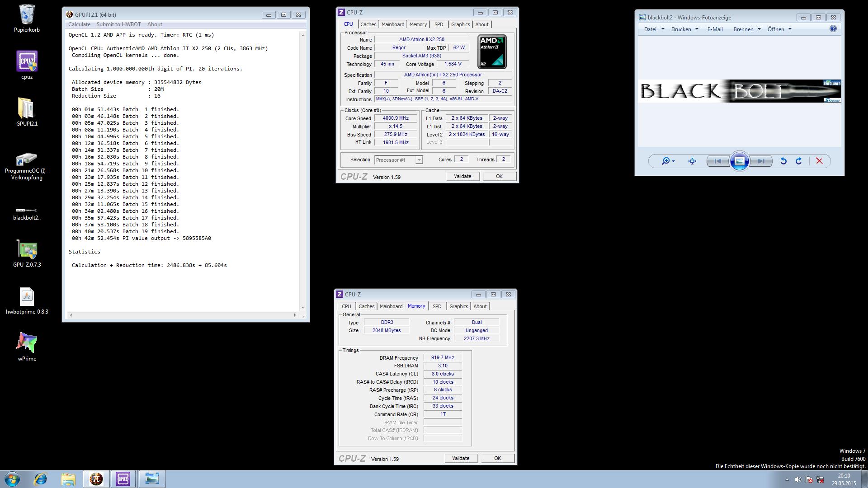
Task: Open the Drucken menu dropdown
Action: click(685, 29)
